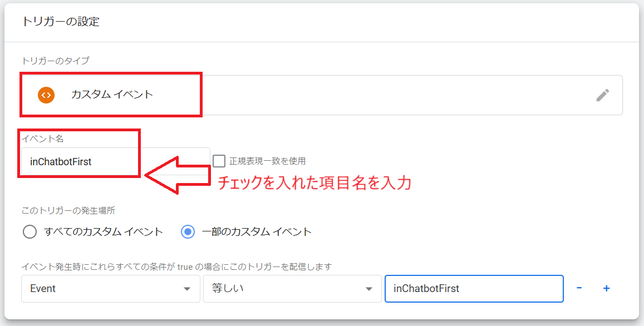Select the すべてのカスタム イベント radio button
The width and height of the screenshot is (644, 326).
(x=30, y=232)
